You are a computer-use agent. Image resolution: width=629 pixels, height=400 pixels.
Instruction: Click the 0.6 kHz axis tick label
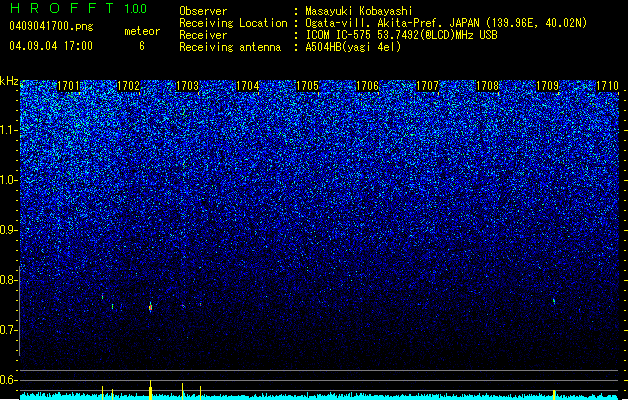tap(8, 380)
